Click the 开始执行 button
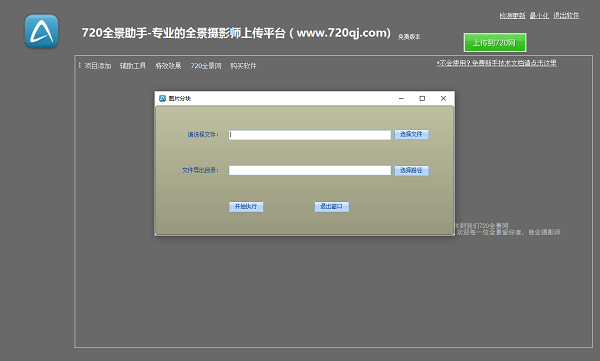Image resolution: width=600 pixels, height=361 pixels. coord(246,207)
